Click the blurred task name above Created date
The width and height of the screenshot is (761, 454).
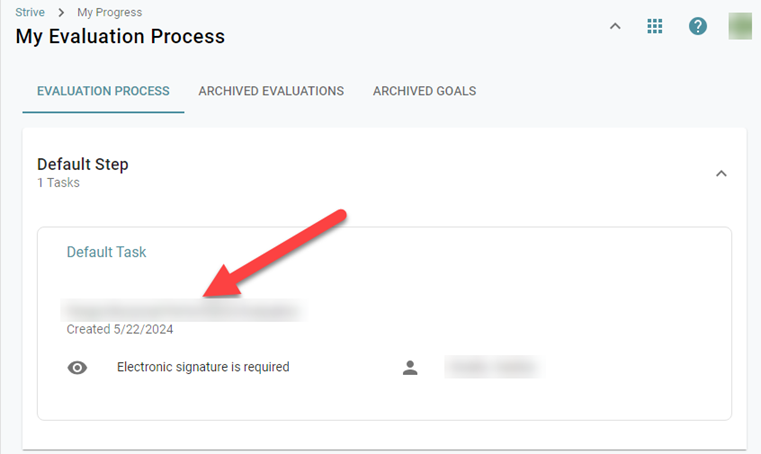pyautogui.click(x=182, y=311)
